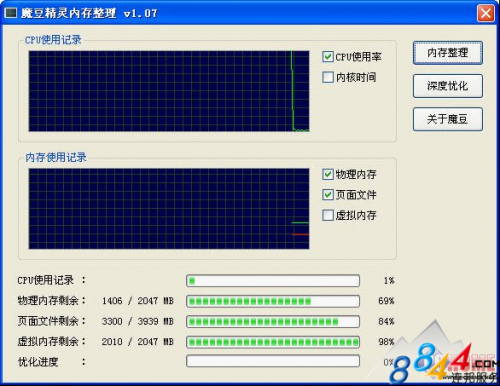Click the 虚拟内存剩余 progress bar

pyautogui.click(x=273, y=342)
